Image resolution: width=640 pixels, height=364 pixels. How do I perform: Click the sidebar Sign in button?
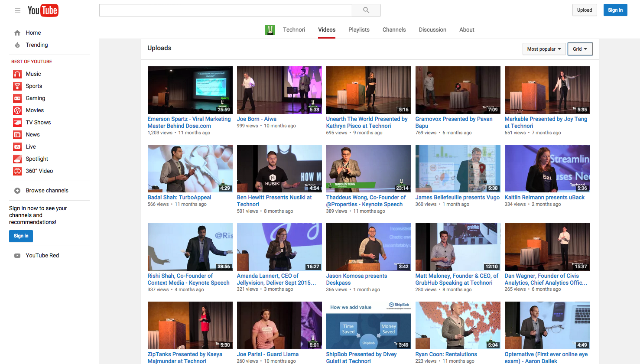(x=21, y=236)
